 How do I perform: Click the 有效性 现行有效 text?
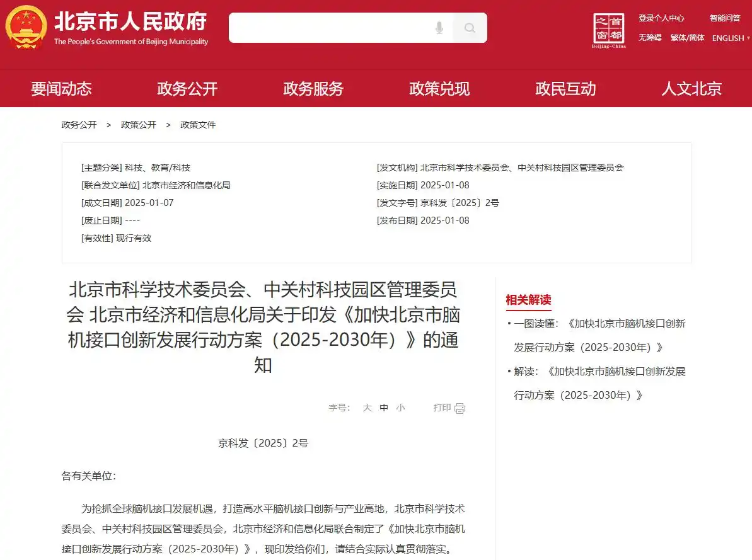(116, 238)
